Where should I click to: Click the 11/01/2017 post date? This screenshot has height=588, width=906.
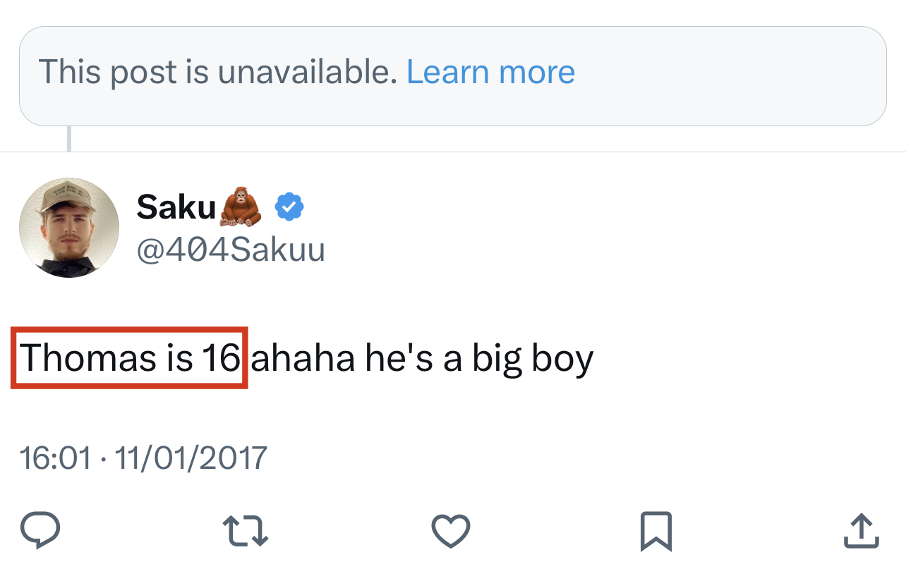point(191,458)
